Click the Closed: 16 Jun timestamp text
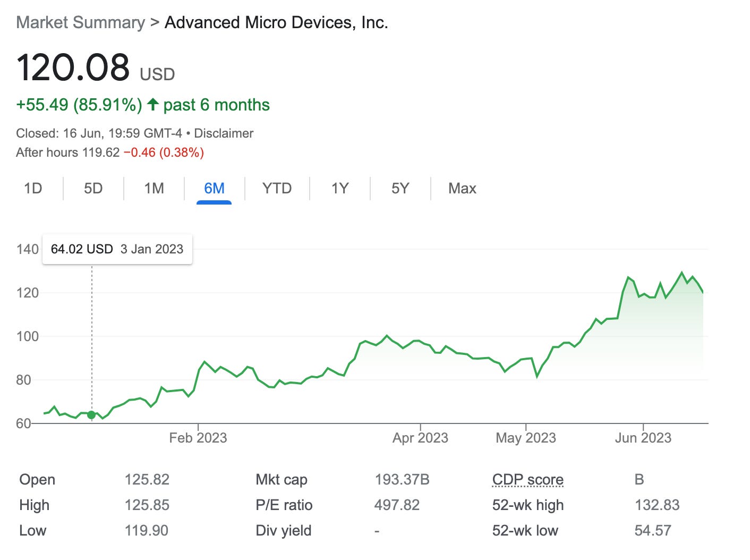Screen dimensions: 750x560 point(99,133)
